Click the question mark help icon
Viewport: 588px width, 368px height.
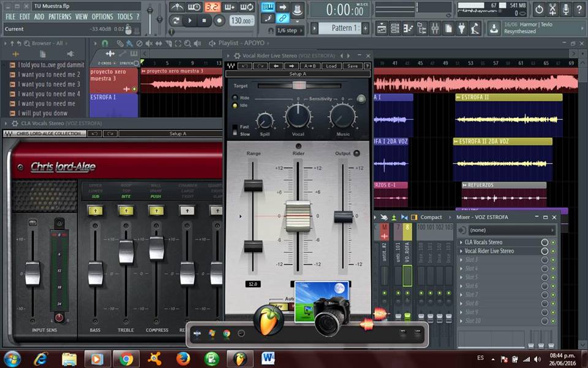click(579, 9)
